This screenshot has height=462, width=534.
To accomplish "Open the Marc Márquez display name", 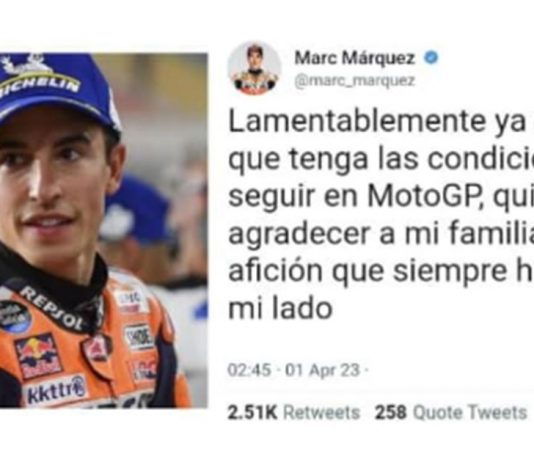I will tap(355, 58).
